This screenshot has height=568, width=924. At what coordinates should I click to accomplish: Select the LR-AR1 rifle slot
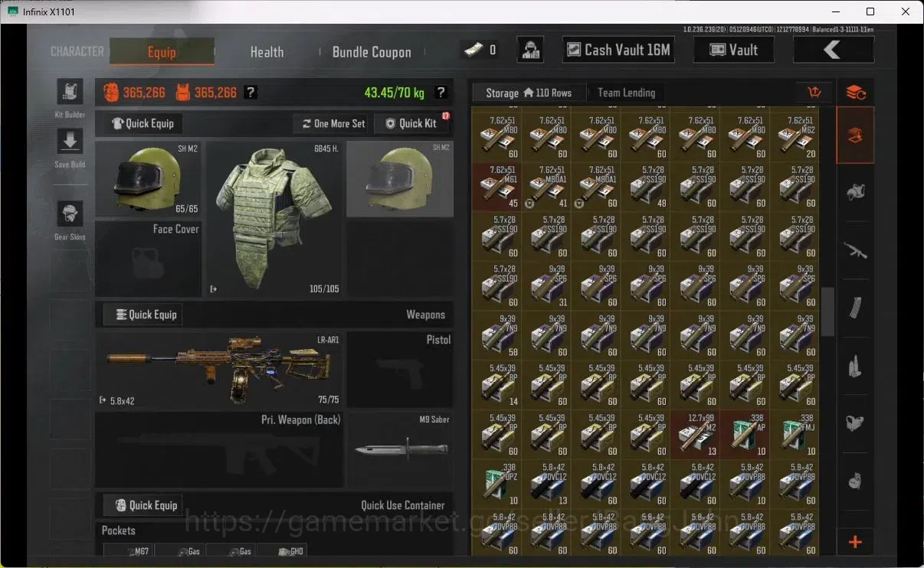219,369
